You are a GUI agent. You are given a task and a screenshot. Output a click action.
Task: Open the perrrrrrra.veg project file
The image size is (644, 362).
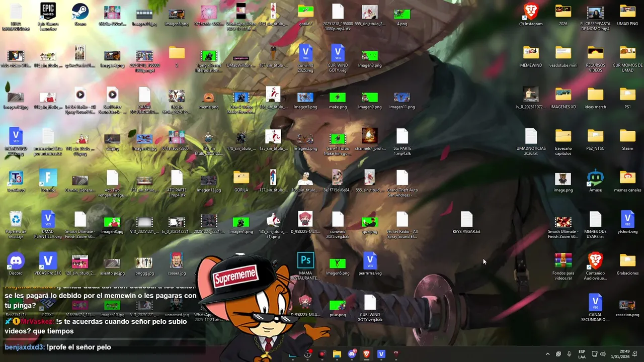370,264
